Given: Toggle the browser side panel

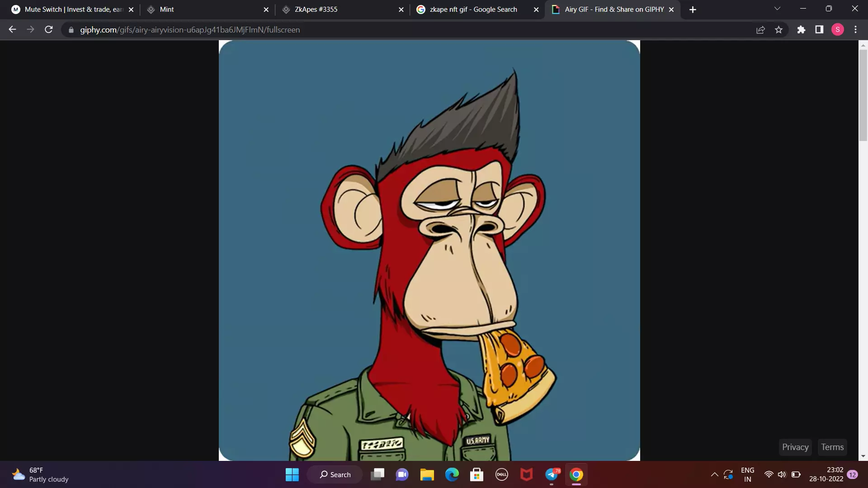Looking at the screenshot, I should click(819, 30).
